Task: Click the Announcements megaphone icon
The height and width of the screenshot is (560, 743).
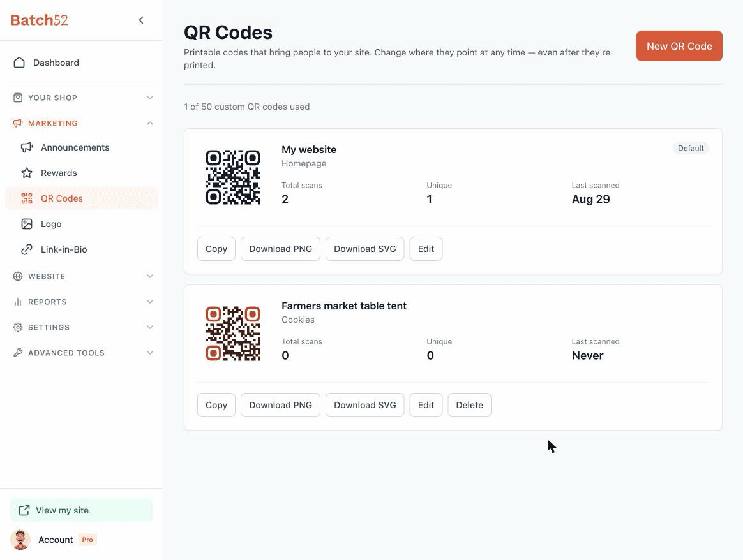Action: coord(27,147)
